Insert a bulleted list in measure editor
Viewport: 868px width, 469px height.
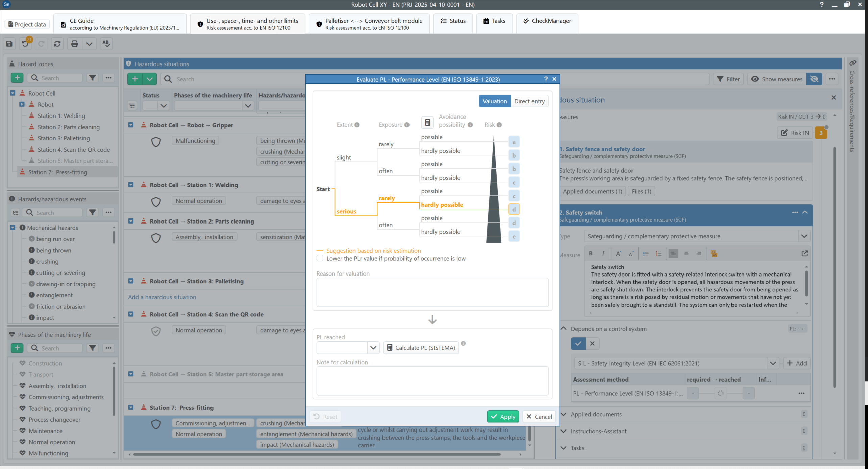pyautogui.click(x=646, y=253)
